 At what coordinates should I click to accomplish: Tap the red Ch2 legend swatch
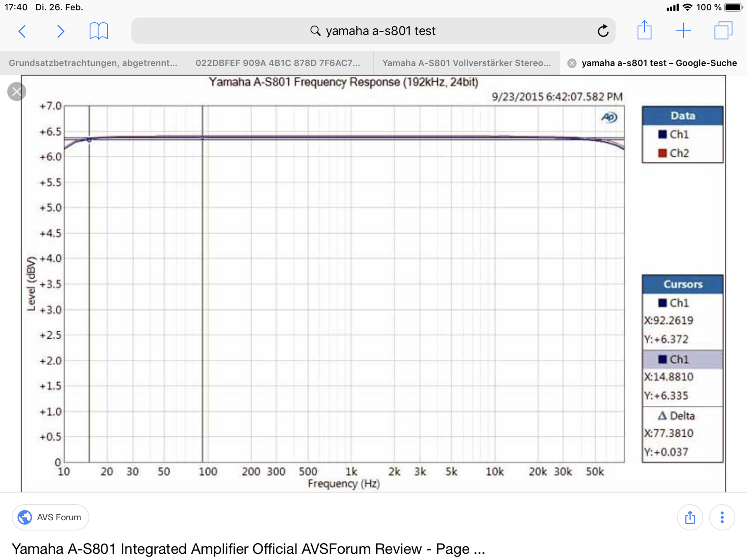662,153
